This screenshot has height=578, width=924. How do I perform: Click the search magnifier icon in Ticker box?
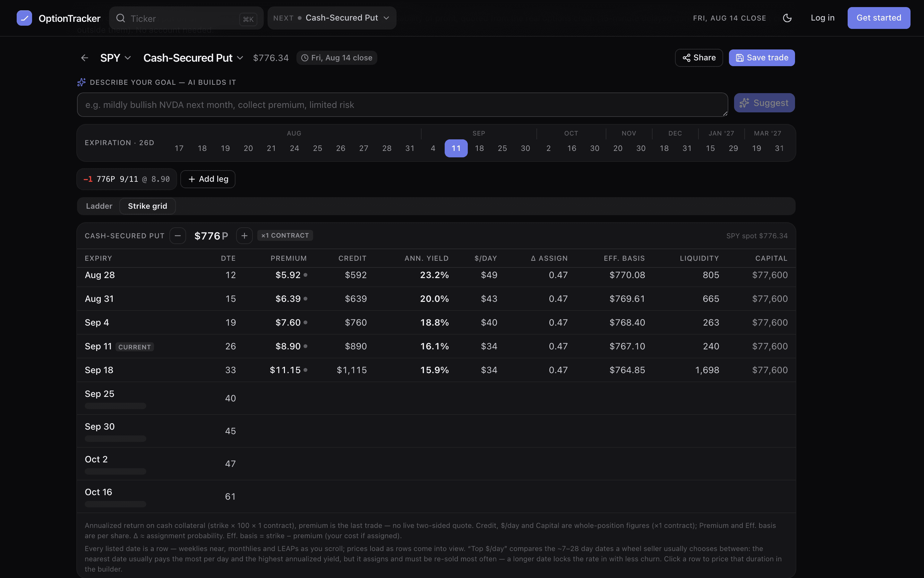pos(121,18)
